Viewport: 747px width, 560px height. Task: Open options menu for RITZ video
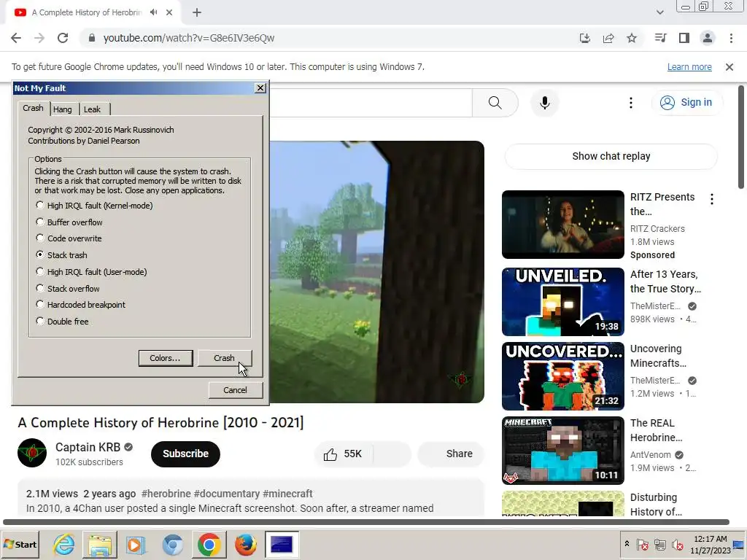click(712, 199)
